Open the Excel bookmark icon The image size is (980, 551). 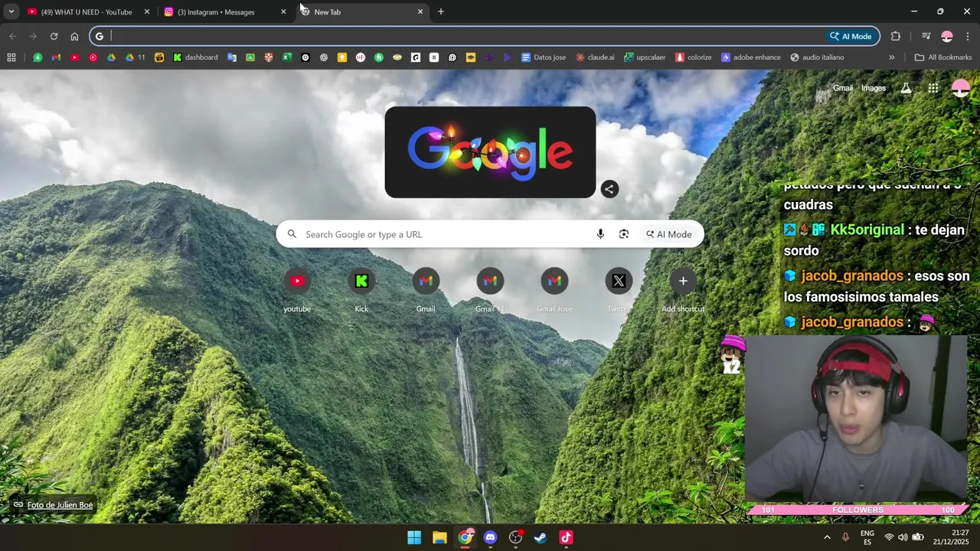click(287, 57)
